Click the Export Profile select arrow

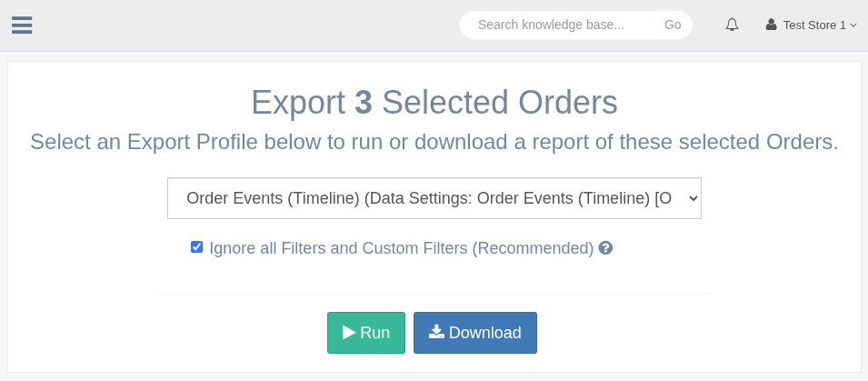tap(692, 198)
